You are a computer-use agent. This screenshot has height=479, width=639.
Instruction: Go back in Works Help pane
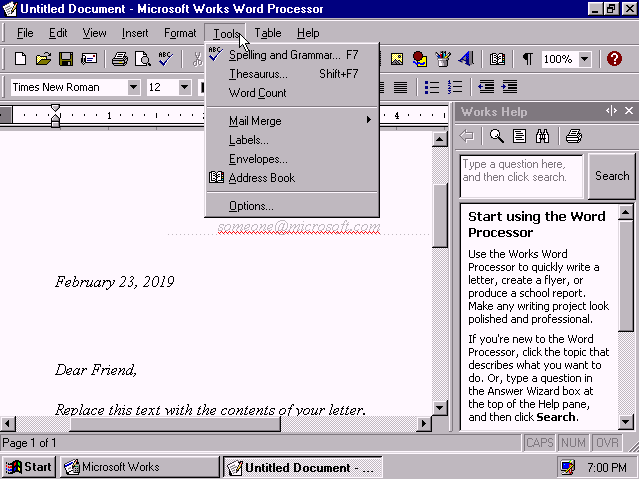coord(467,136)
